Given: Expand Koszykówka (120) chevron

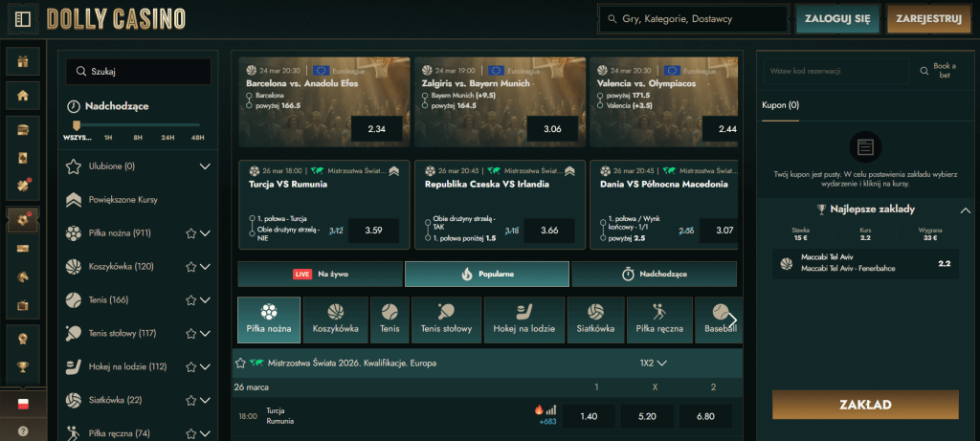Looking at the screenshot, I should pyautogui.click(x=205, y=267).
